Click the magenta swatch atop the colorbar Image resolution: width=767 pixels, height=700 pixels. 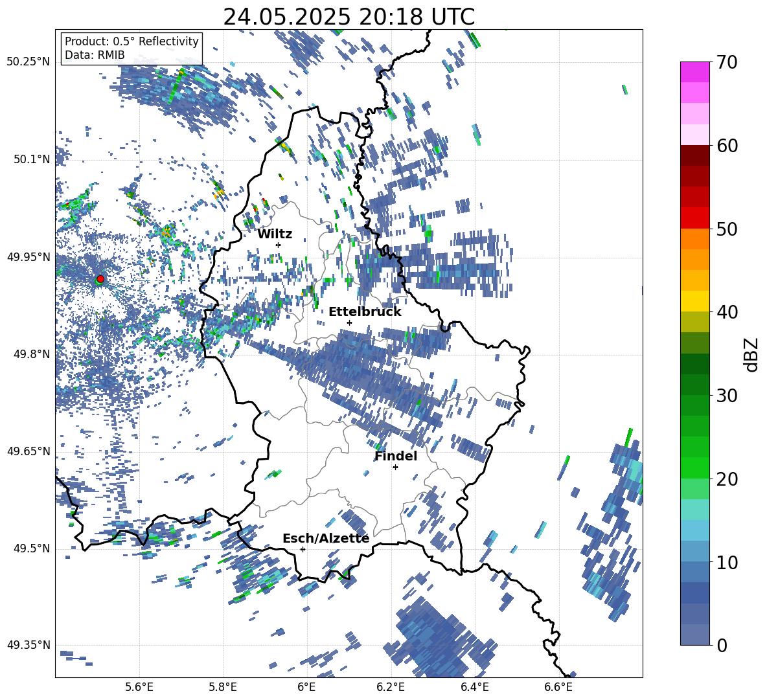point(694,72)
